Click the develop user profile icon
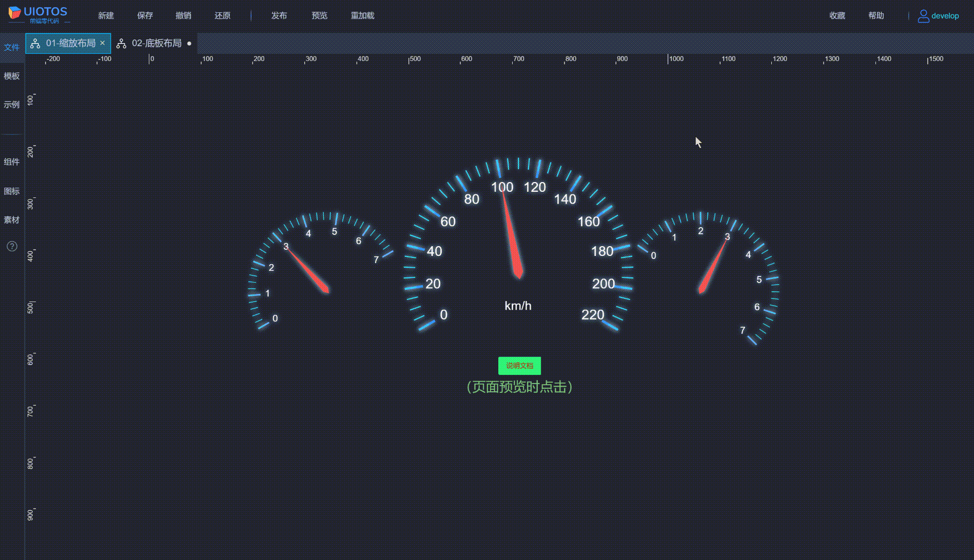This screenshot has height=560, width=974. click(923, 16)
